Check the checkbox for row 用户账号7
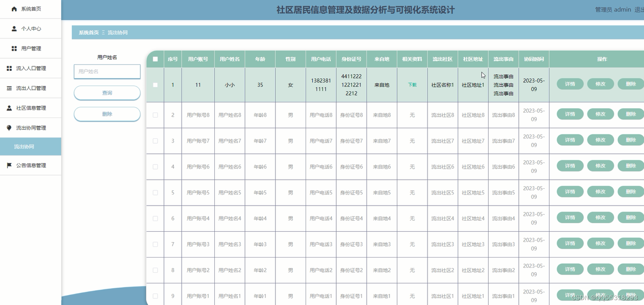The width and height of the screenshot is (644, 305). 155,141
